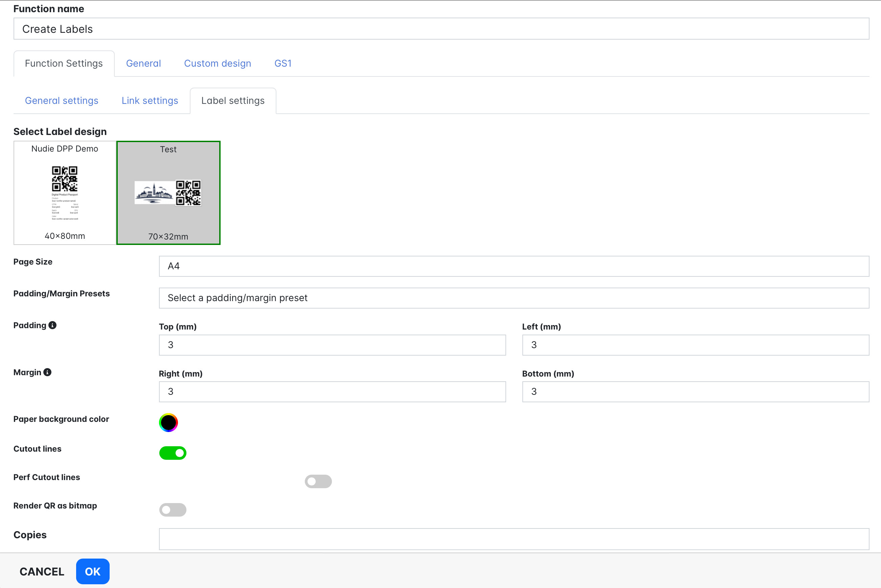Image resolution: width=881 pixels, height=588 pixels.
Task: Click the Padding info icon
Action: tap(52, 325)
